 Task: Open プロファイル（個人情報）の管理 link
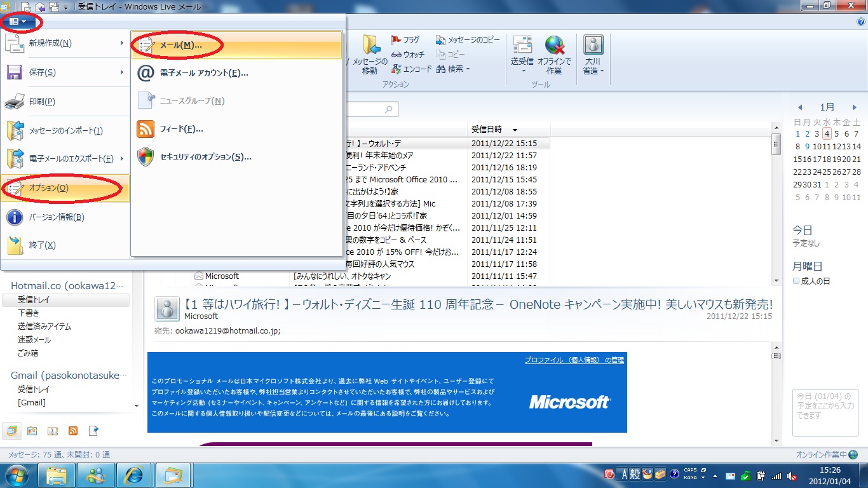click(x=574, y=360)
